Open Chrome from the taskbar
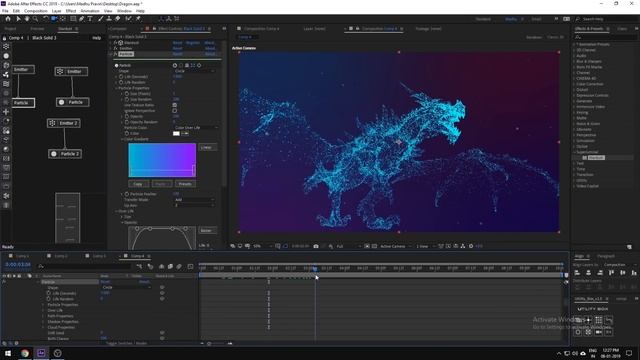The width and height of the screenshot is (640, 360). tap(25, 353)
